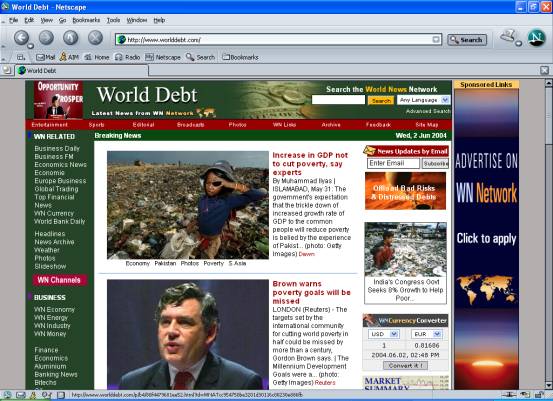Click the Netscape N logo icon

coord(537,38)
